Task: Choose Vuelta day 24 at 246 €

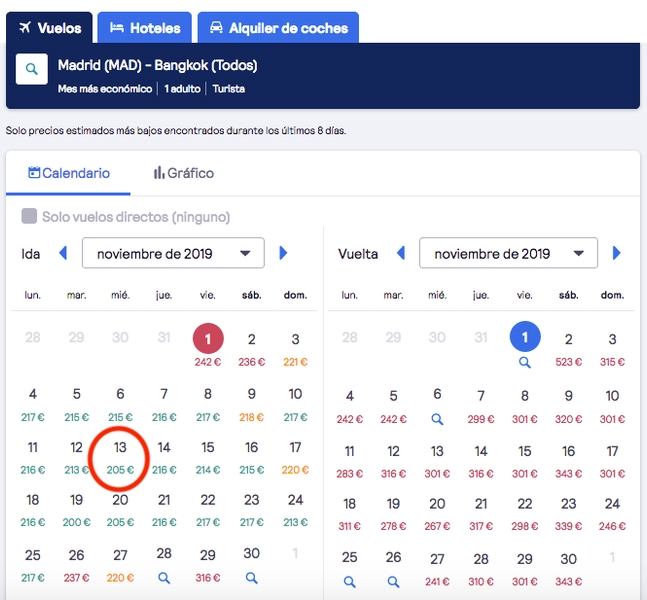Action: click(612, 514)
